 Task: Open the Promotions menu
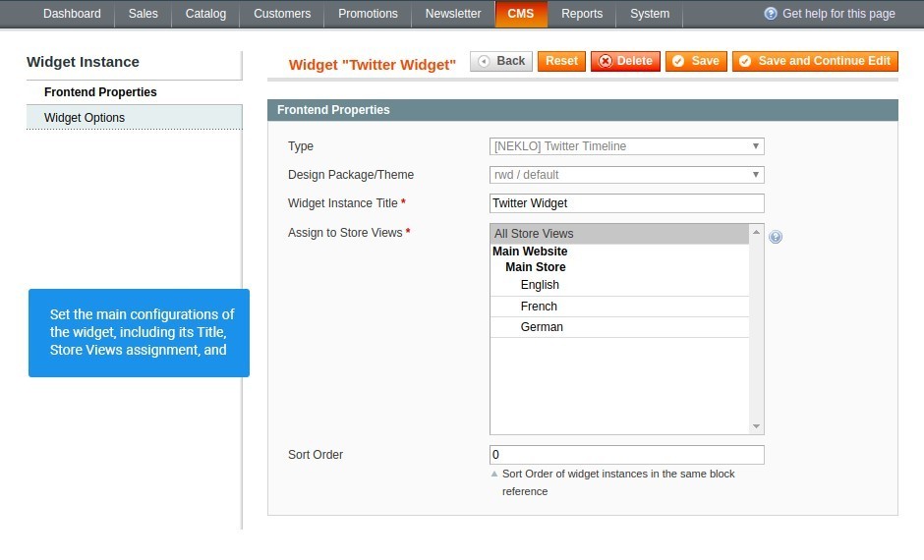(x=368, y=14)
